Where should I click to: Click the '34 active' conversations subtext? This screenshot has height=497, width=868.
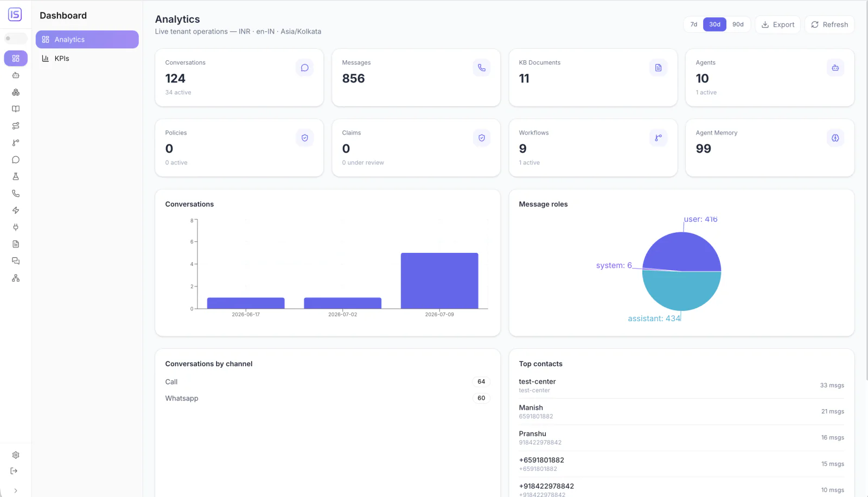(178, 93)
